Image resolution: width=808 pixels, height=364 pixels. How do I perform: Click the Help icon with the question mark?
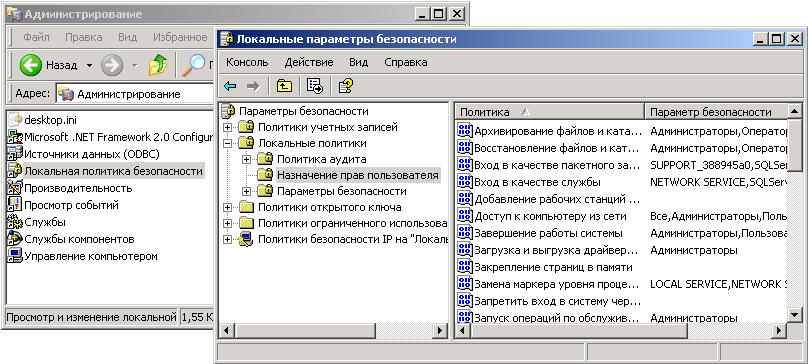tap(345, 86)
